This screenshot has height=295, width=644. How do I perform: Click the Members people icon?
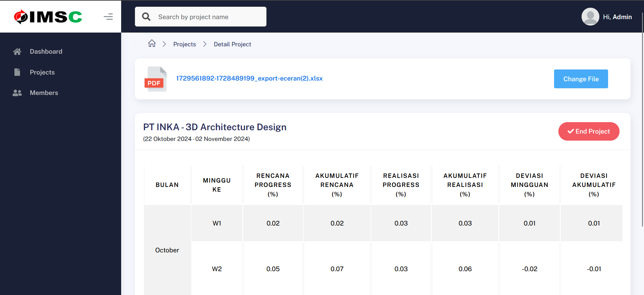17,93
